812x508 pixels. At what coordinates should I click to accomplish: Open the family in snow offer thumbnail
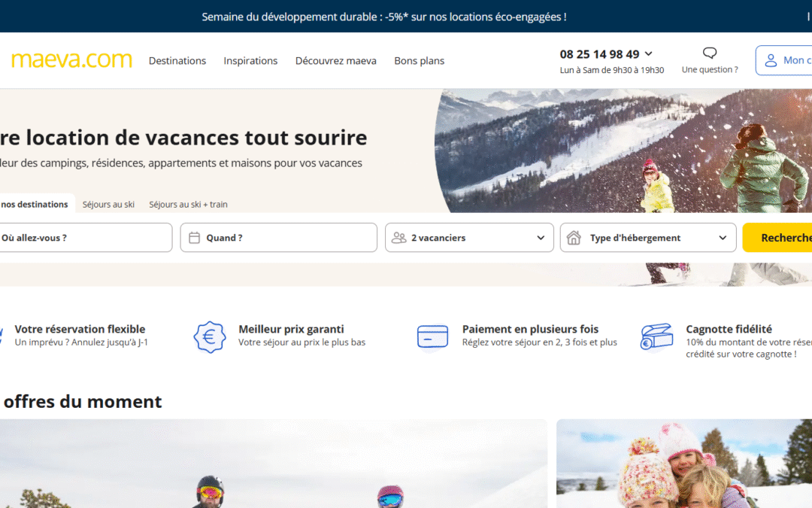click(x=683, y=463)
